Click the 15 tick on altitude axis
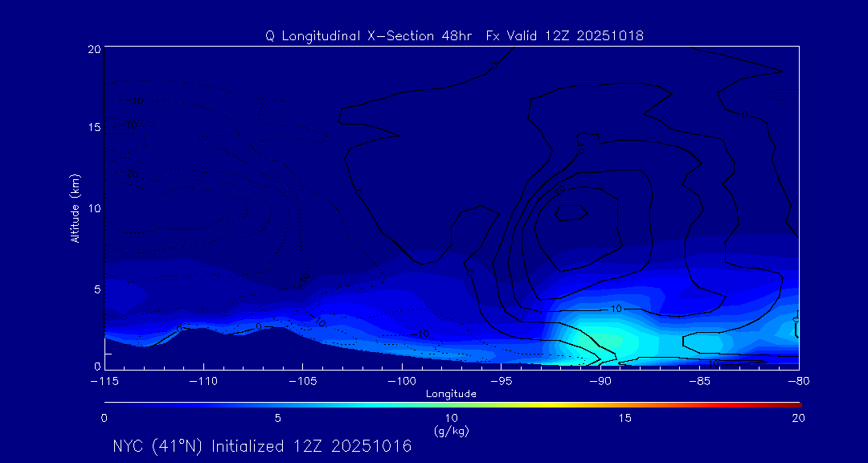The height and width of the screenshot is (463, 868). [x=92, y=128]
